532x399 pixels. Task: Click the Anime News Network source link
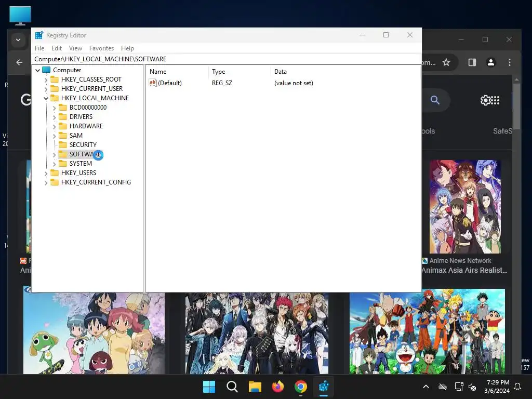[460, 261]
